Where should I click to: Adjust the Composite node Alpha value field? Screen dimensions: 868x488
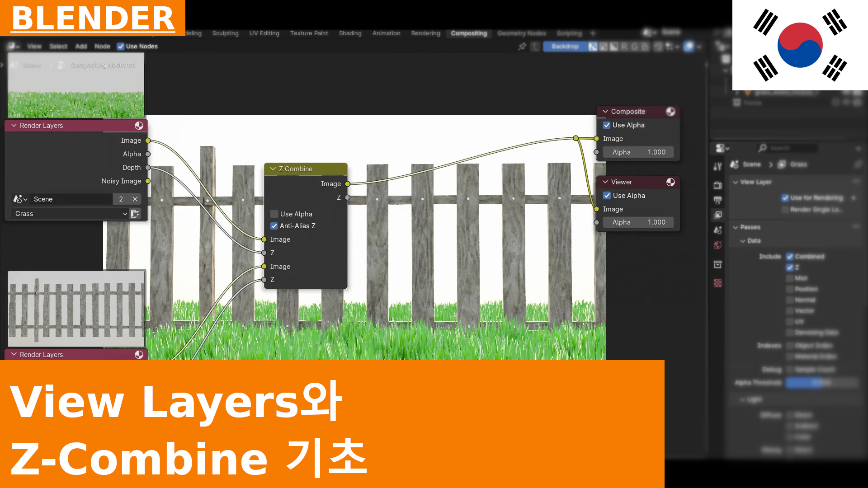coord(638,152)
